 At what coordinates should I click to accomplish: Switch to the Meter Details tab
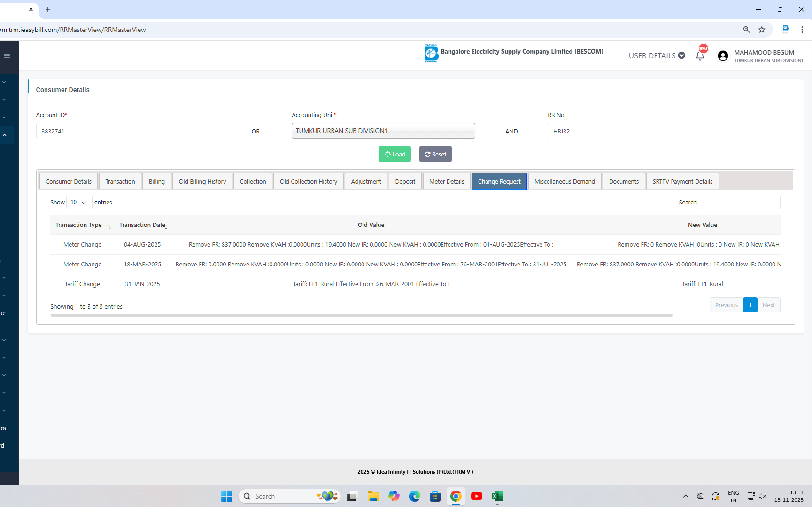[446, 182]
